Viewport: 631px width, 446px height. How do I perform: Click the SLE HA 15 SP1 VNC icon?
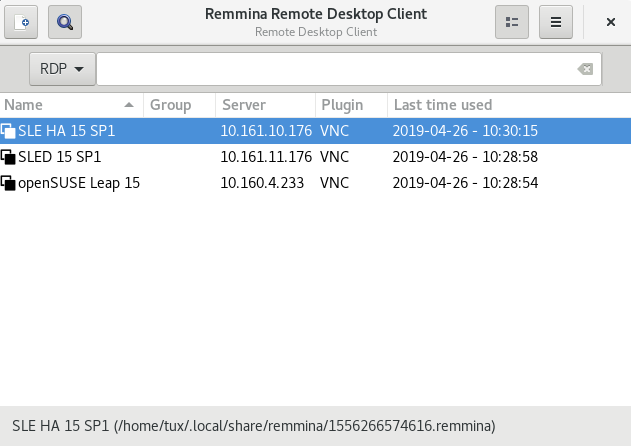(x=9, y=131)
